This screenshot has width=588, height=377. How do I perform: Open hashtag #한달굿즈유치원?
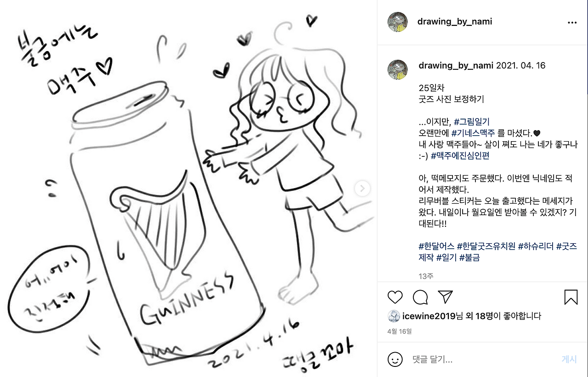(x=486, y=246)
